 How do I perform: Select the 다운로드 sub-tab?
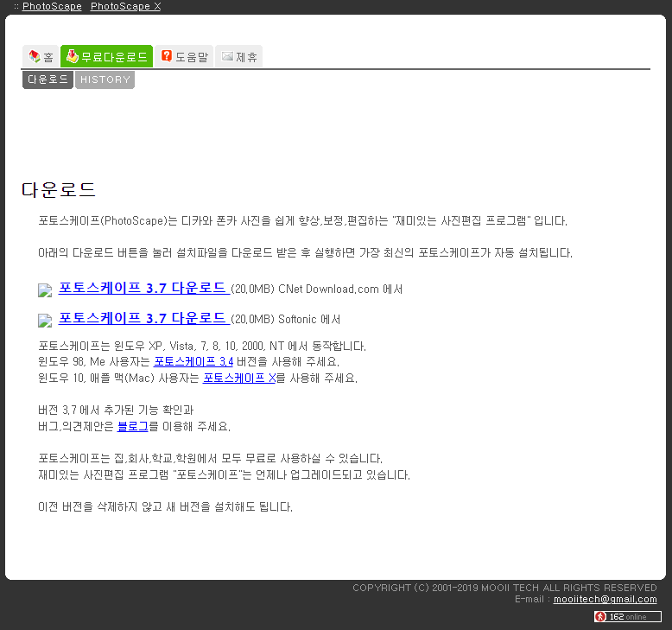[48, 80]
